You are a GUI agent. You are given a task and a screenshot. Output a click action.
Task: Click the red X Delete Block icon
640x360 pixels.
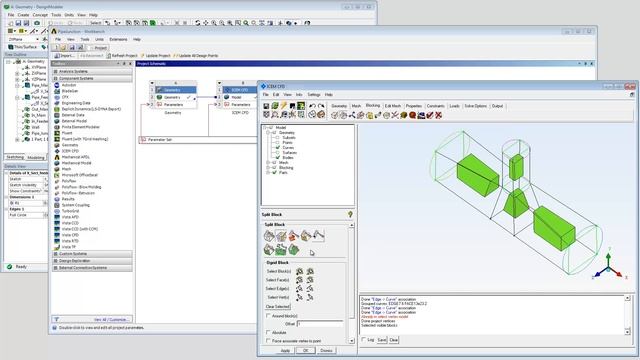[x=439, y=116]
